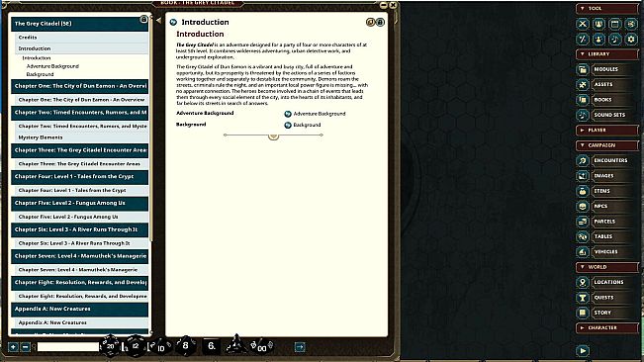Viewport: 644px width, 362px height.
Task: Click the play button under the sidebar
Action: tap(583, 350)
